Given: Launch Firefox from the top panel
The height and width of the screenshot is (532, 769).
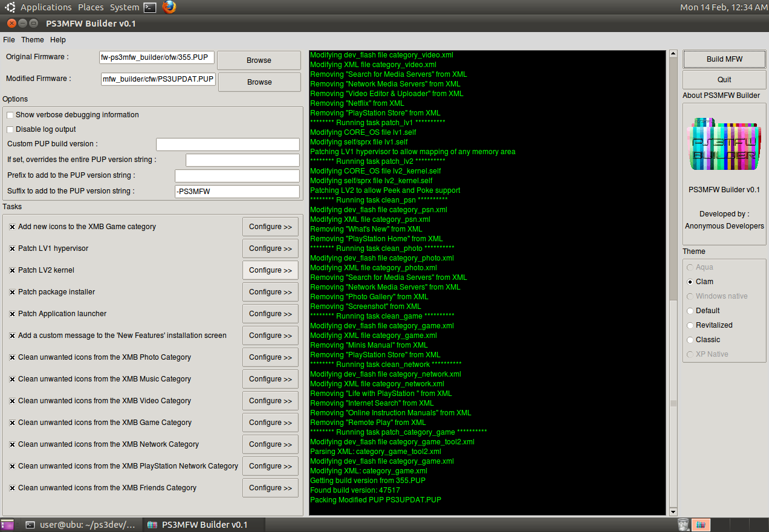Looking at the screenshot, I should (x=169, y=7).
